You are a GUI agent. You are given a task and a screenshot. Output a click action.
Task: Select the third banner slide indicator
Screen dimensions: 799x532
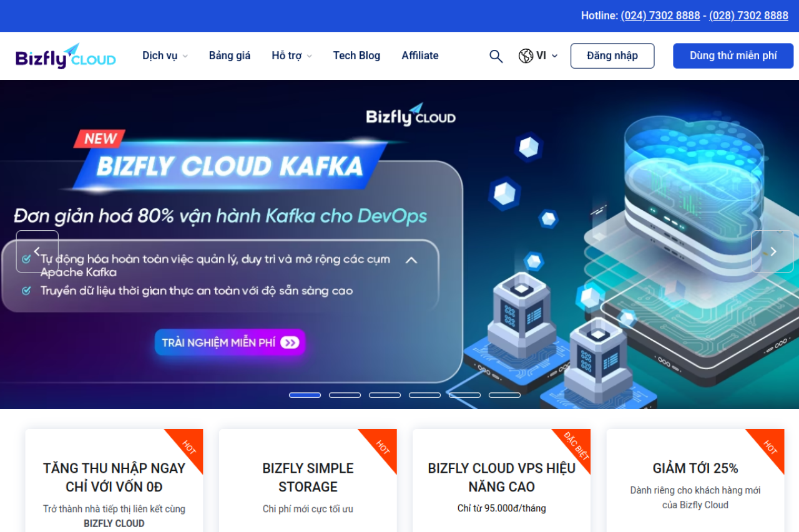point(385,395)
